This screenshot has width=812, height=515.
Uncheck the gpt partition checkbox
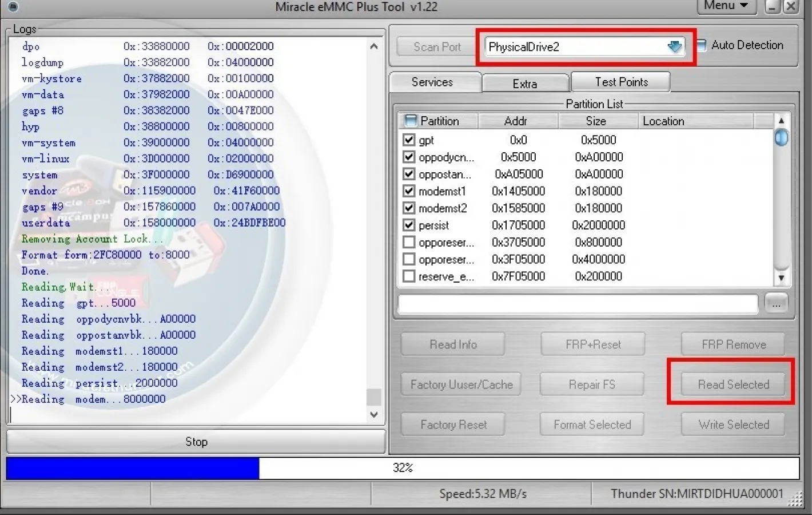tap(409, 140)
